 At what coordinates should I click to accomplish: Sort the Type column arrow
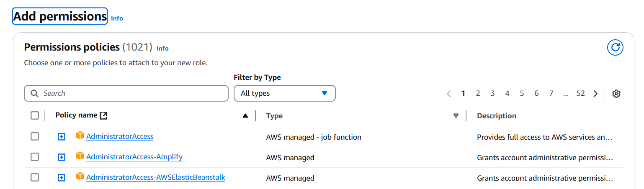pyautogui.click(x=456, y=116)
